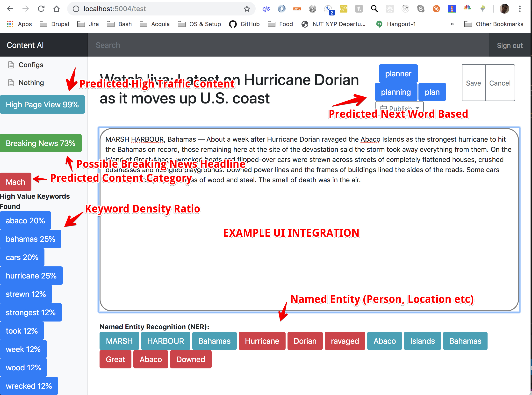Bookmark this page with the star icon
The width and height of the screenshot is (532, 395).
click(x=247, y=9)
